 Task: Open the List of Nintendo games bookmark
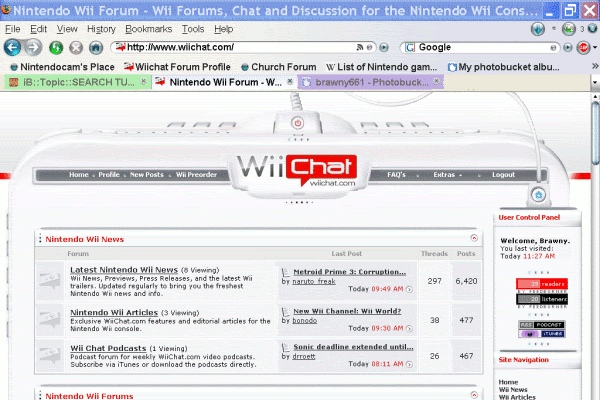(x=381, y=67)
